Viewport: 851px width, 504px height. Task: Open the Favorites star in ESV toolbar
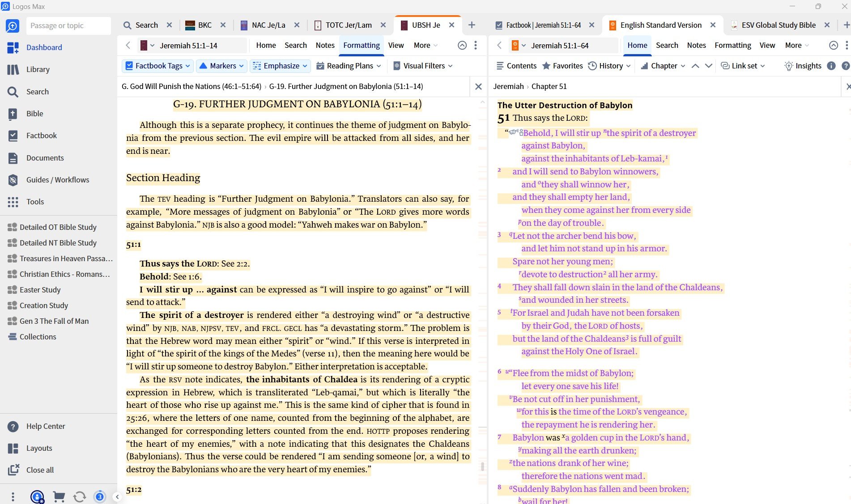(x=562, y=66)
